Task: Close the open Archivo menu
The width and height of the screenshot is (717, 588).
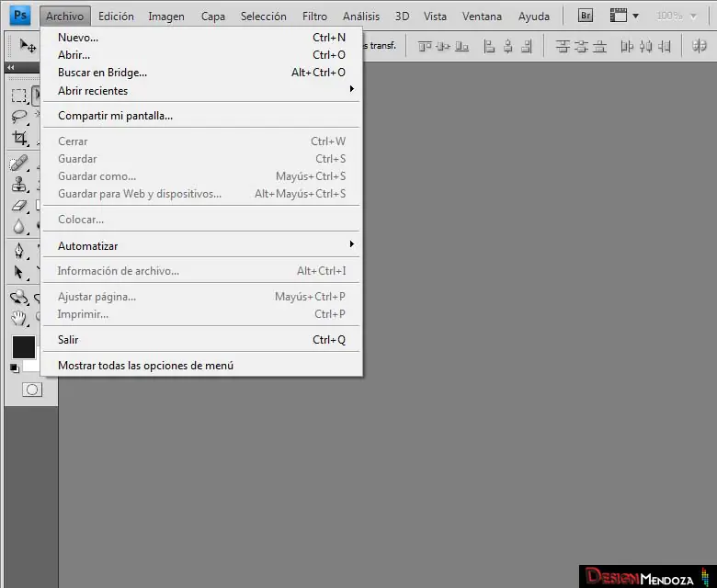Action: tap(65, 16)
